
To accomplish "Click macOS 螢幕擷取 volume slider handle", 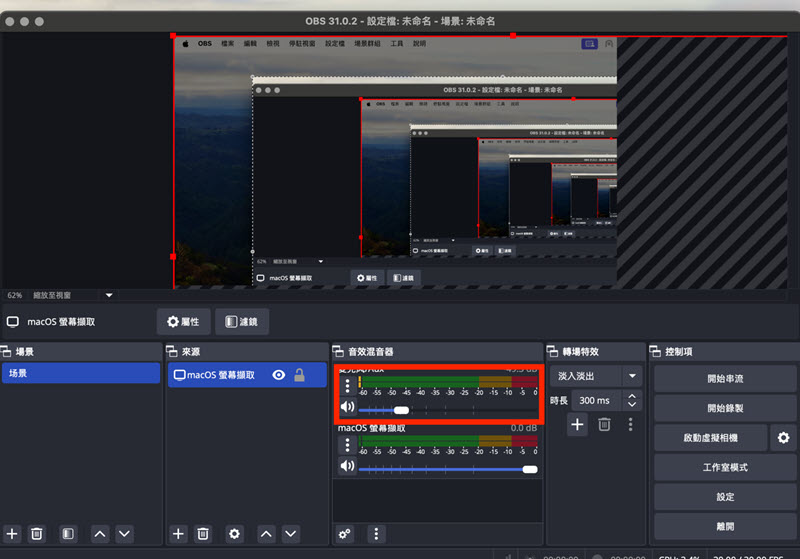I will coord(530,469).
